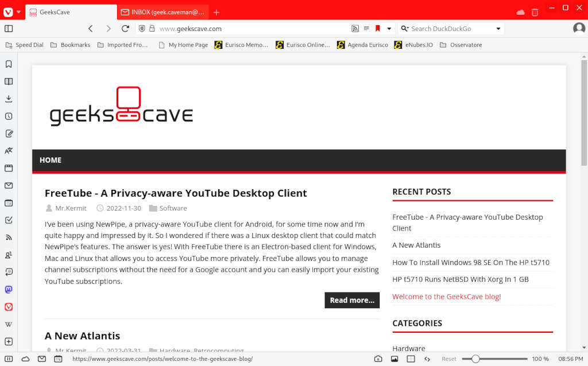This screenshot has height=366, width=588.
Task: Open tracker blocker shield settings
Action: (x=142, y=29)
